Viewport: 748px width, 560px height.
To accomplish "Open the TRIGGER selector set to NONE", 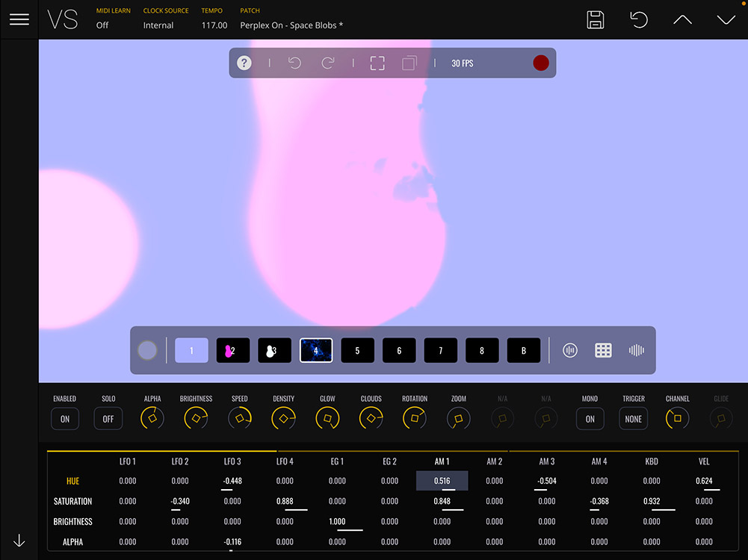I will pos(633,419).
